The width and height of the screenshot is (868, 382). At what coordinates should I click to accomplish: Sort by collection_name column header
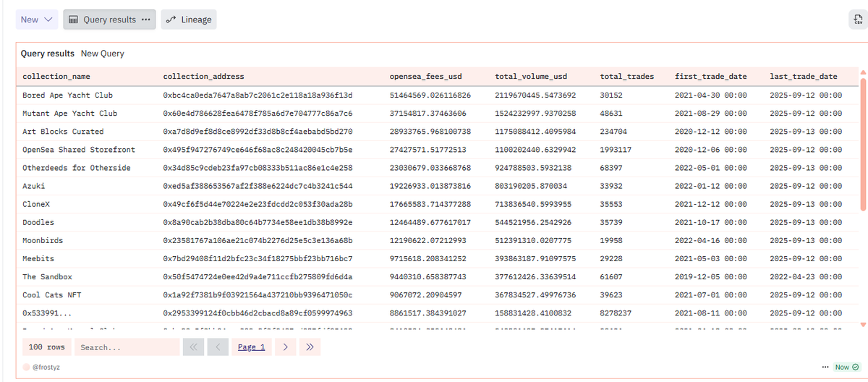pos(56,77)
